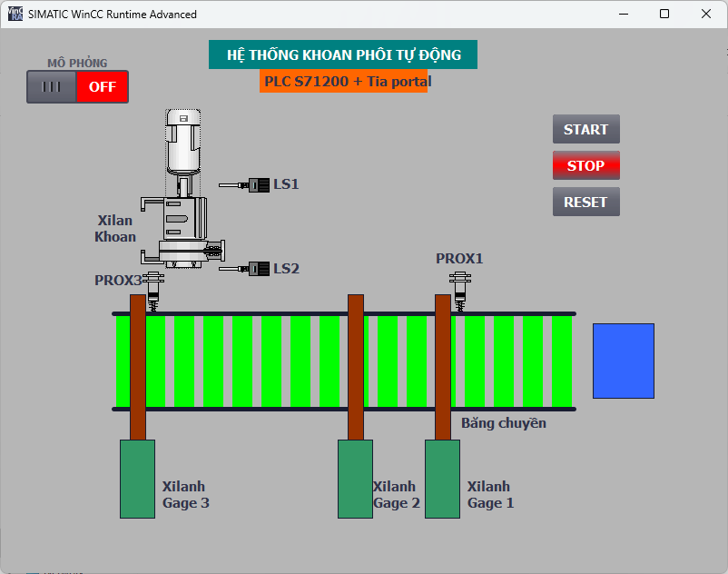
Task: Click the LS1 limit switch sensor icon
Action: 245,185
